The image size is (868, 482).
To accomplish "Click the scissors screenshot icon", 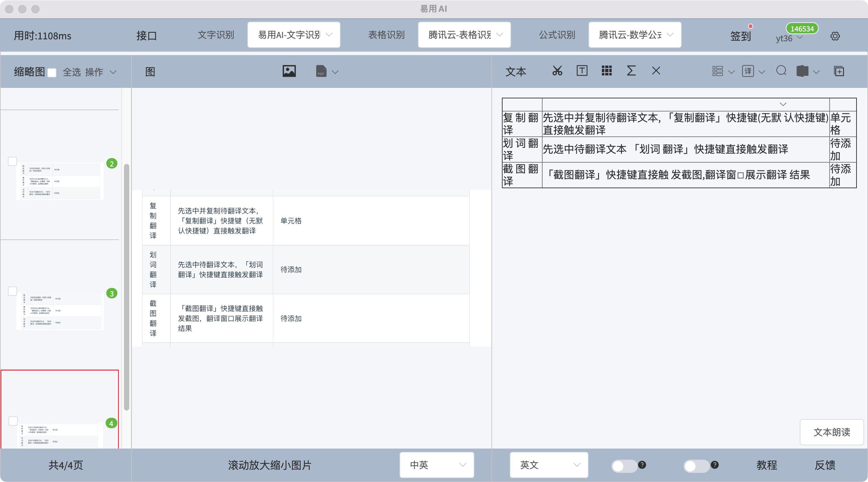I will point(557,71).
